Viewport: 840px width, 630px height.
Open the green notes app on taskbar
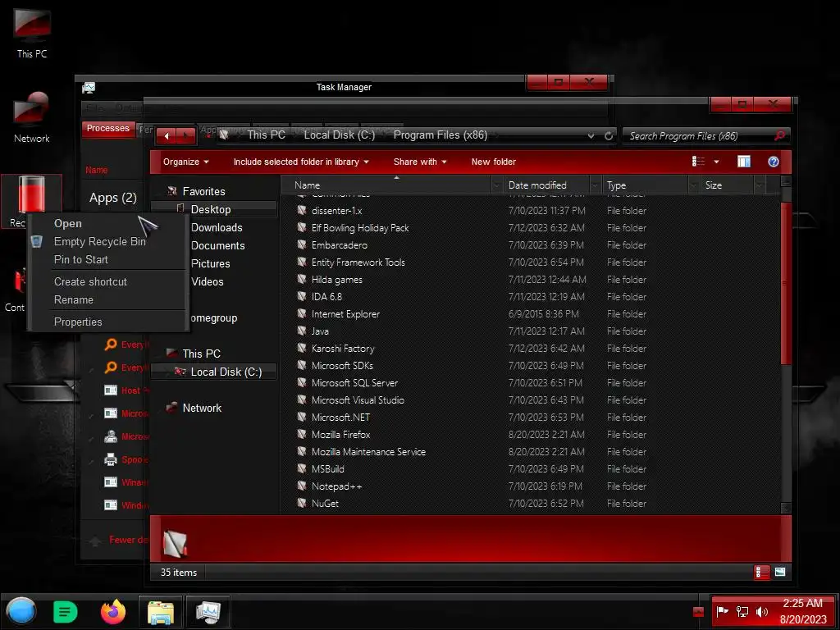click(x=66, y=612)
